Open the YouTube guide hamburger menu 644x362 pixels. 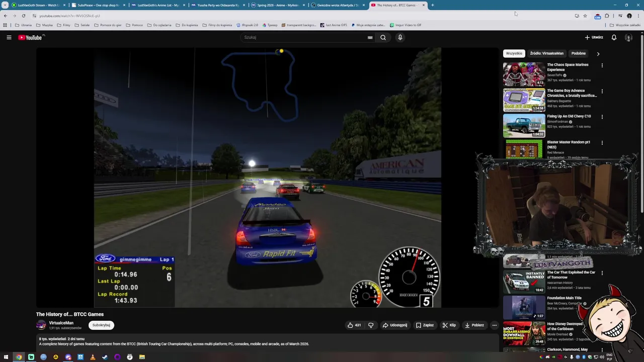9,37
